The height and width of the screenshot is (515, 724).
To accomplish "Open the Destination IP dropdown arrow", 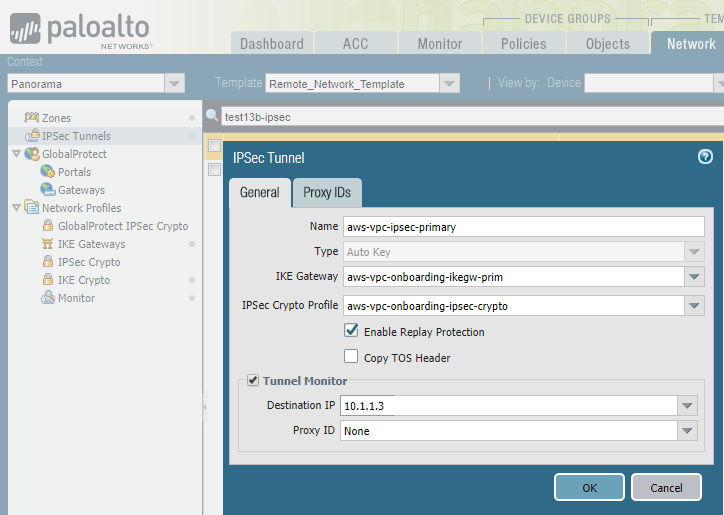I will 687,406.
